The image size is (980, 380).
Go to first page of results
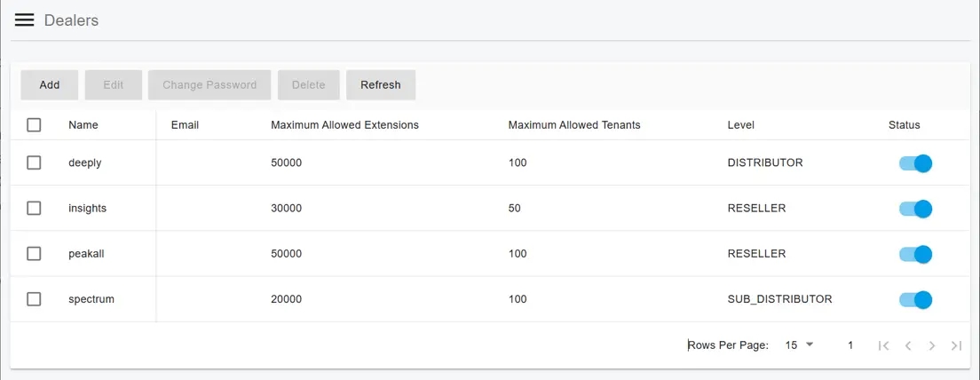[883, 345]
